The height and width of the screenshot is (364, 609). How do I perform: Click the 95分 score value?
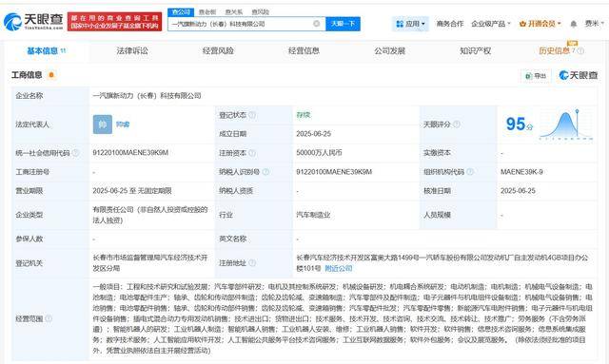[x=519, y=125]
